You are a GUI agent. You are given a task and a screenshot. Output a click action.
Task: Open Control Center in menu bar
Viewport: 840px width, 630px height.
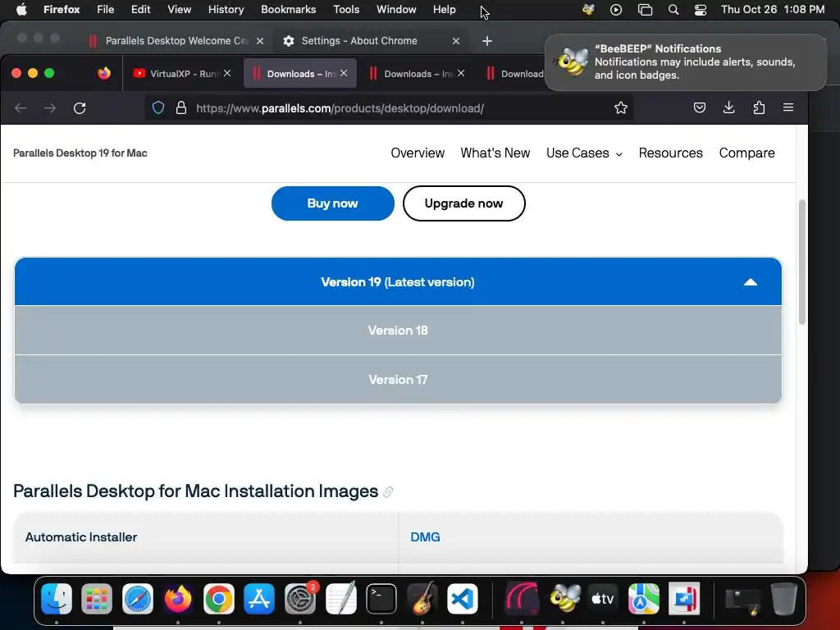[x=701, y=10]
